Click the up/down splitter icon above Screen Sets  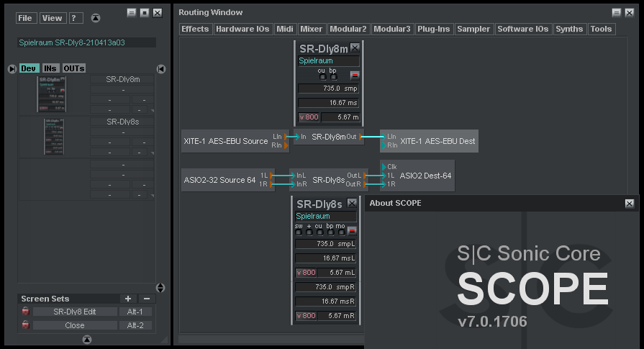[160, 288]
